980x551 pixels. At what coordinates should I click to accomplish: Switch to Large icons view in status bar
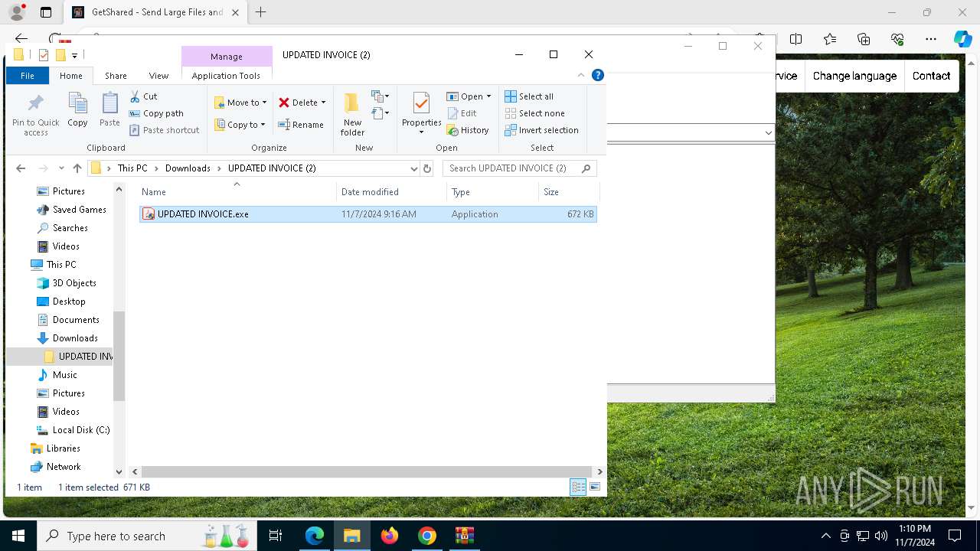(595, 487)
